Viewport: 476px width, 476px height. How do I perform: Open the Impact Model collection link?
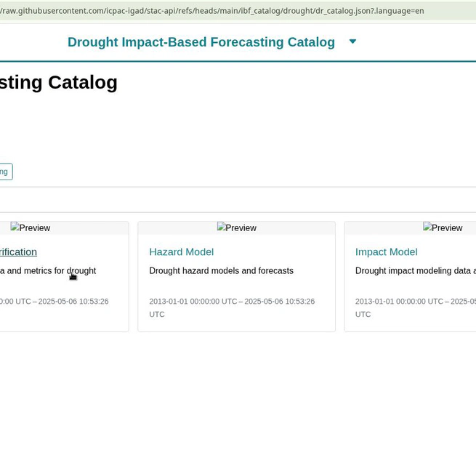click(386, 252)
